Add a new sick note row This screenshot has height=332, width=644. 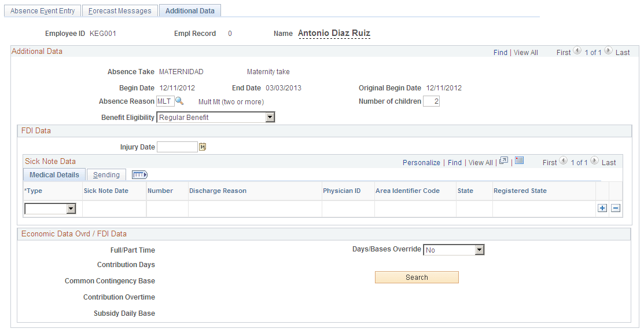point(602,208)
